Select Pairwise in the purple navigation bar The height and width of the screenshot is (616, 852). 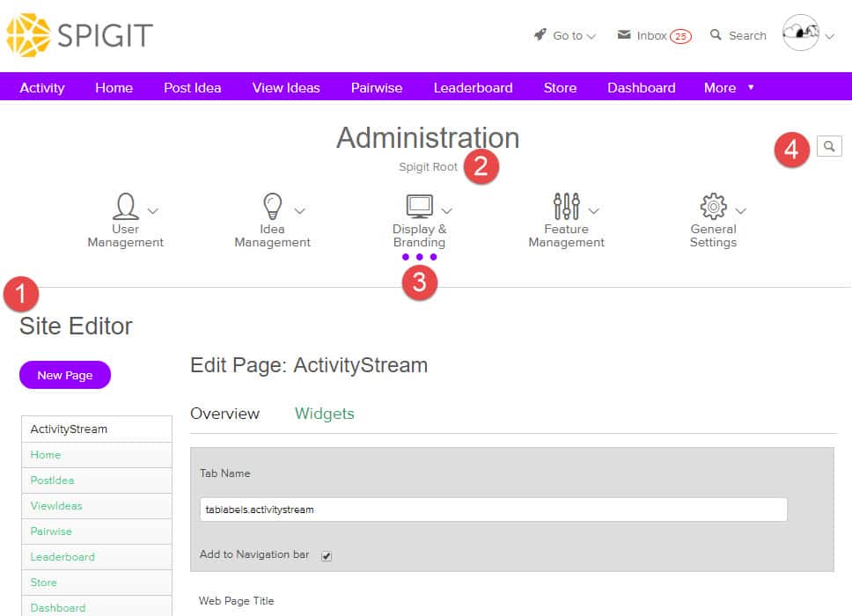(377, 87)
